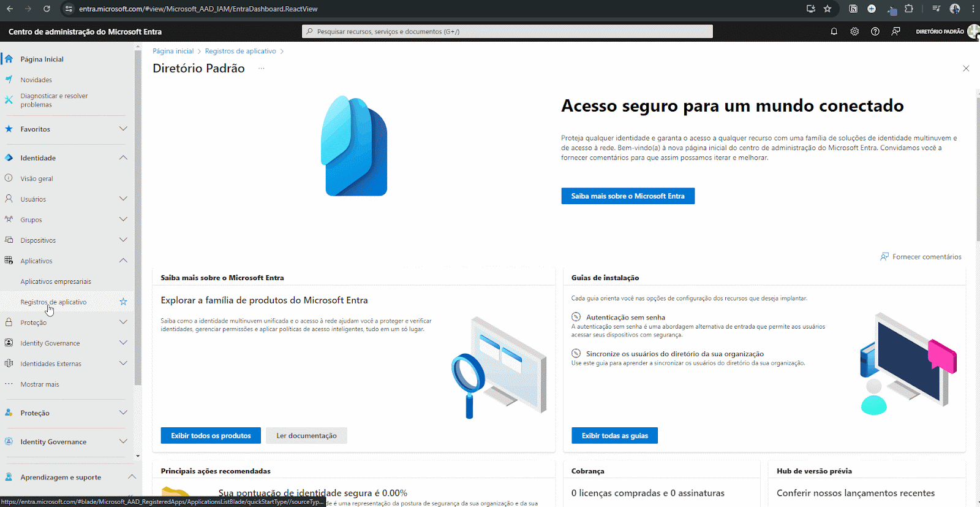980x507 pixels.
Task: Favorite Registros de aplicativo with the star
Action: coord(123,302)
